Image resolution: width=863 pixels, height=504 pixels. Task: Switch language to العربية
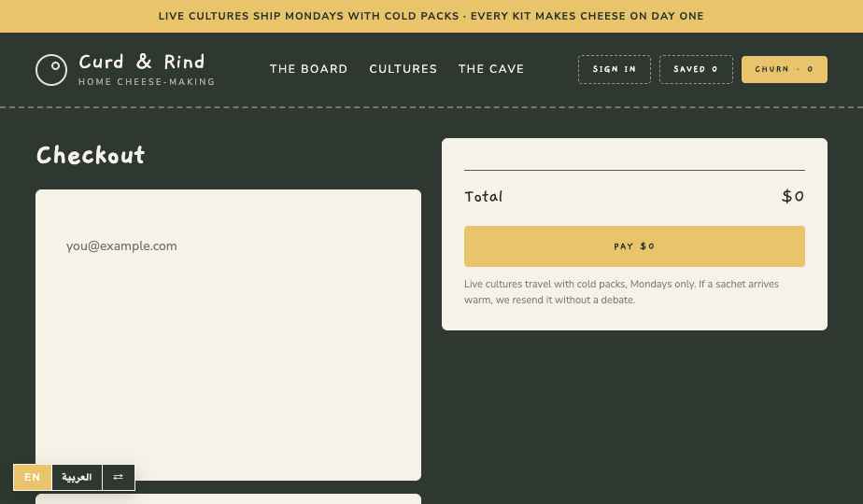point(77,477)
